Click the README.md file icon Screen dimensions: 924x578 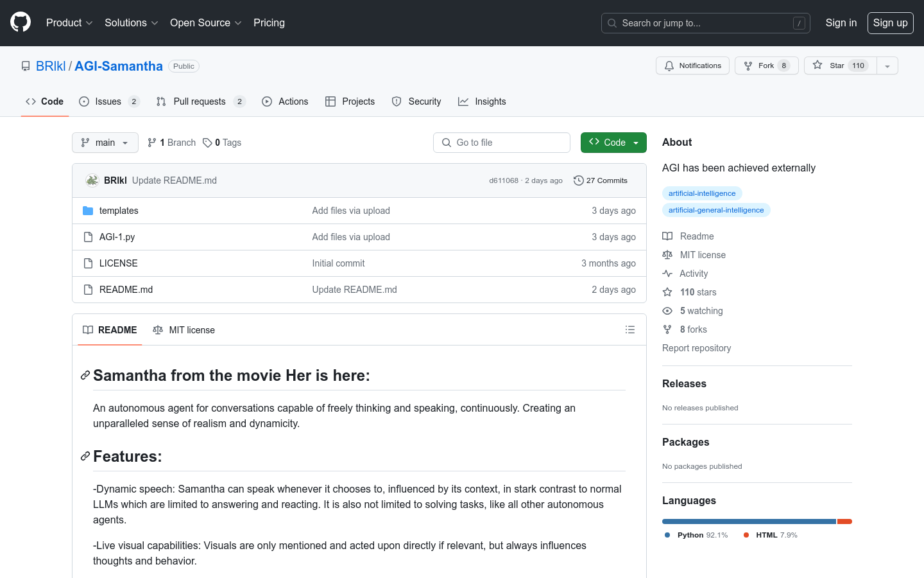pyautogui.click(x=88, y=290)
